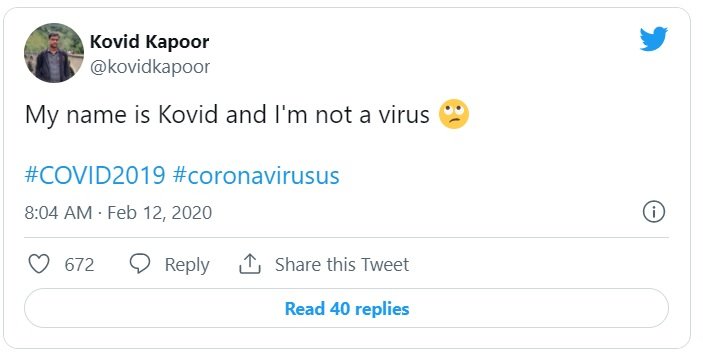Click the 8:04 AM timestamp

[x=58, y=212]
